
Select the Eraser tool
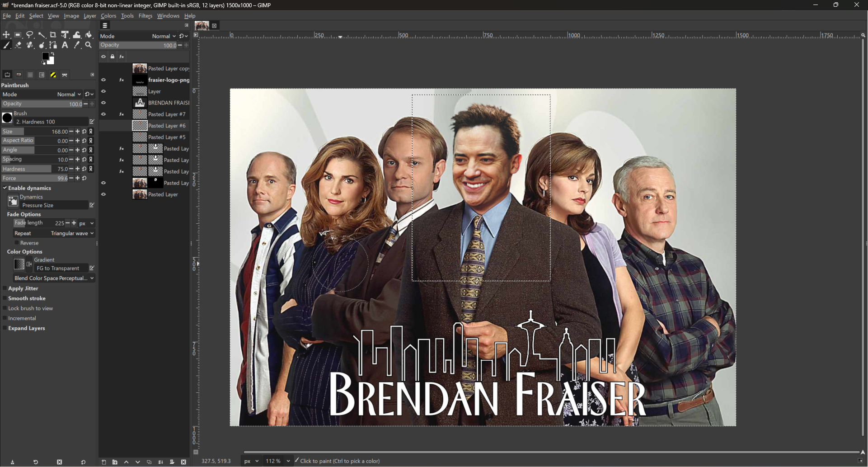(18, 45)
